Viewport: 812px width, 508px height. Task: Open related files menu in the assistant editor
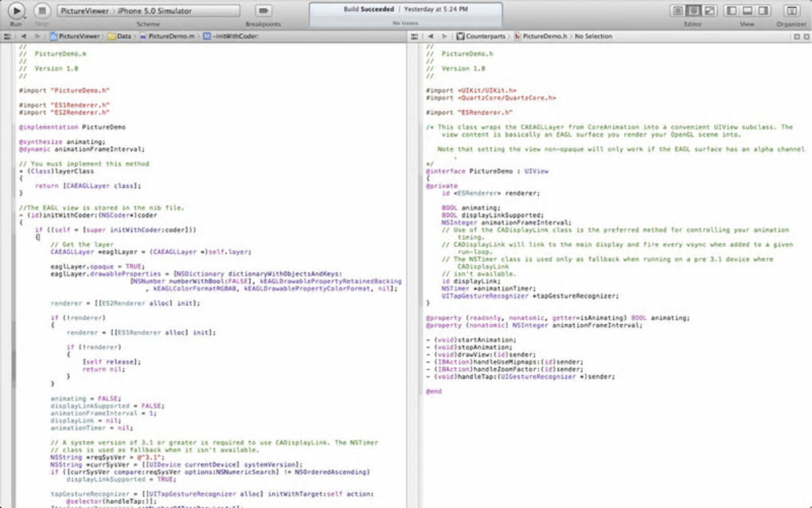coord(415,37)
